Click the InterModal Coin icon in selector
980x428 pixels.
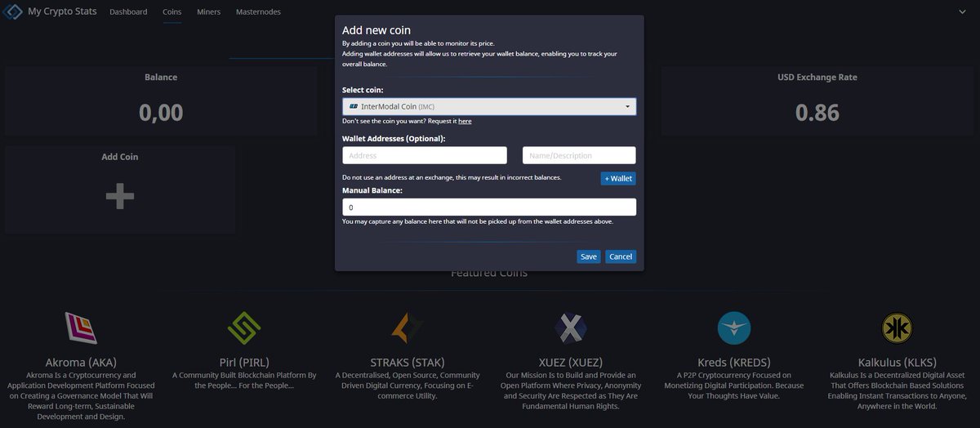pyautogui.click(x=354, y=107)
